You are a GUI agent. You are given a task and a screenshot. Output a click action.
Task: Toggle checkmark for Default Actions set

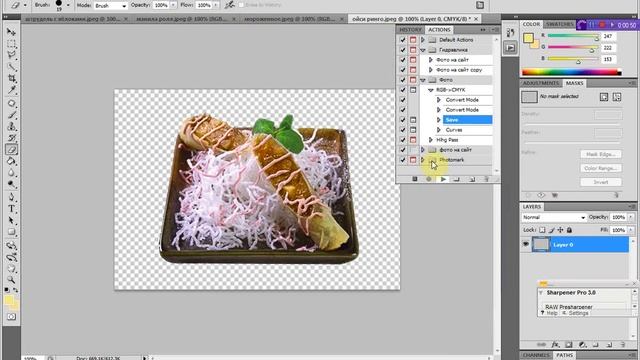402,40
